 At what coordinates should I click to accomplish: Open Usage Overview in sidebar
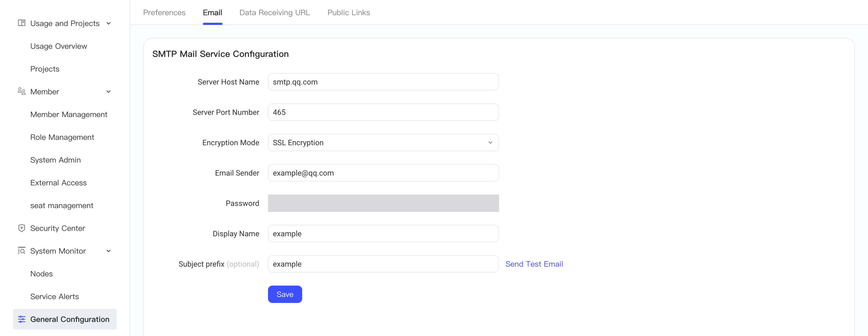59,46
